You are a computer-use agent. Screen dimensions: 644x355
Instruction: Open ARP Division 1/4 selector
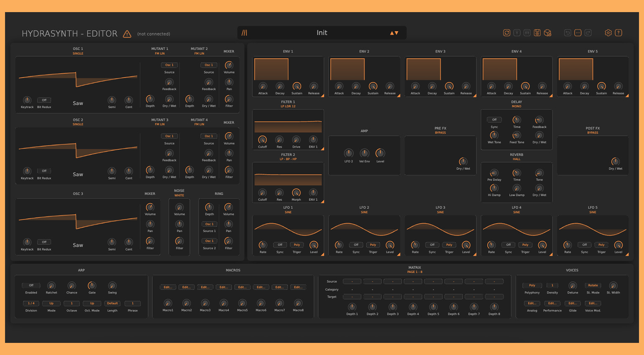point(31,303)
